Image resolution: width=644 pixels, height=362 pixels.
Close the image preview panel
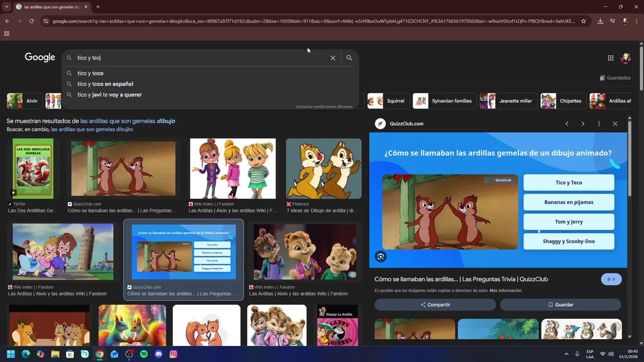point(615,124)
